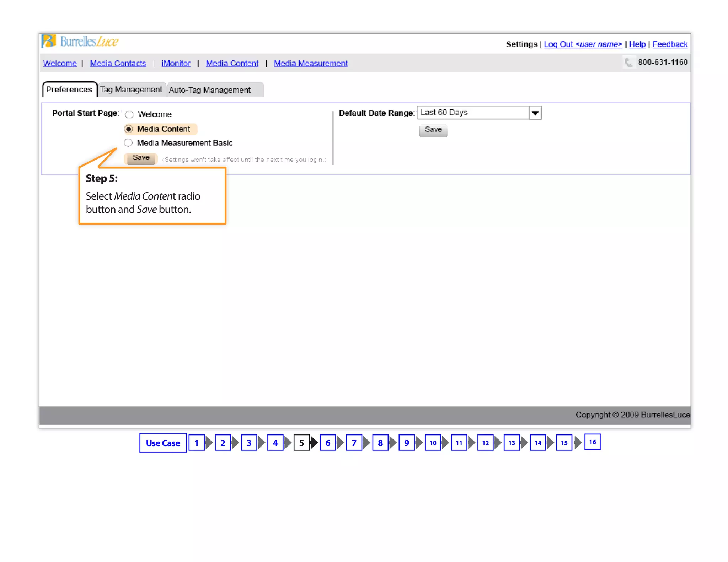Jump to step 13 box

(512, 443)
